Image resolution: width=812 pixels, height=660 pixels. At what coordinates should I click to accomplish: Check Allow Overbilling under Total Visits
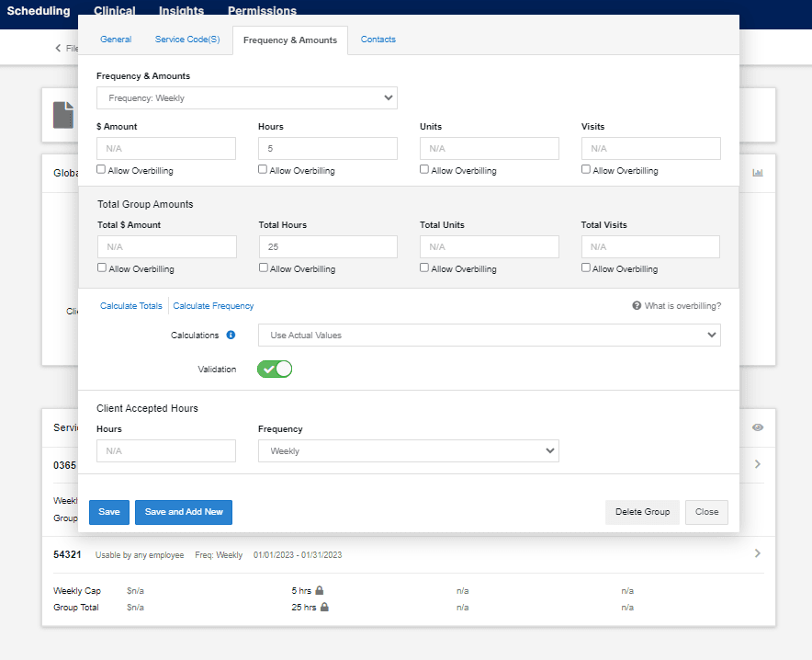586,267
